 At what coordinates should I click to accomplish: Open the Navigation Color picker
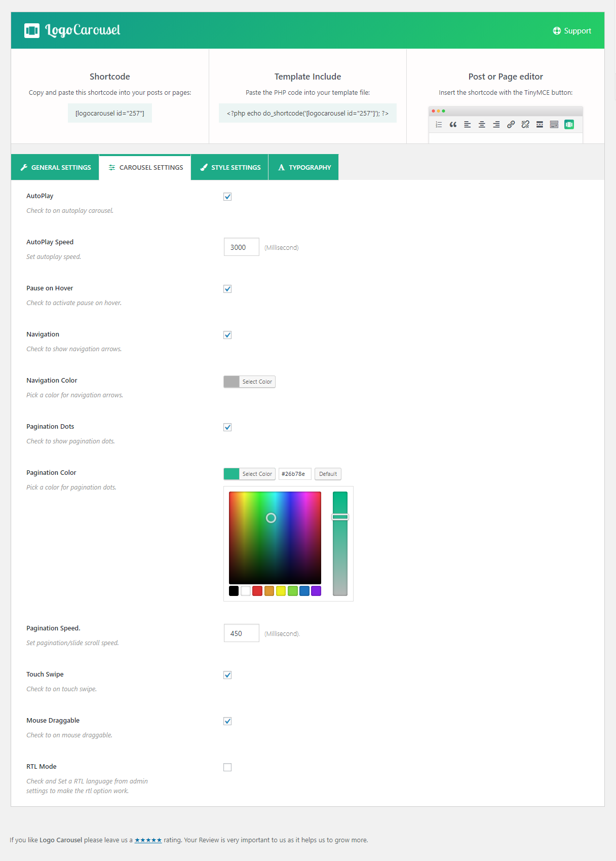click(x=249, y=382)
